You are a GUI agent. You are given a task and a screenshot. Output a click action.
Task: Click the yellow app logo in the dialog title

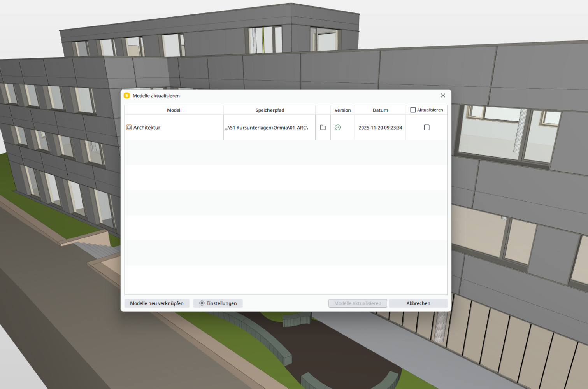click(127, 96)
